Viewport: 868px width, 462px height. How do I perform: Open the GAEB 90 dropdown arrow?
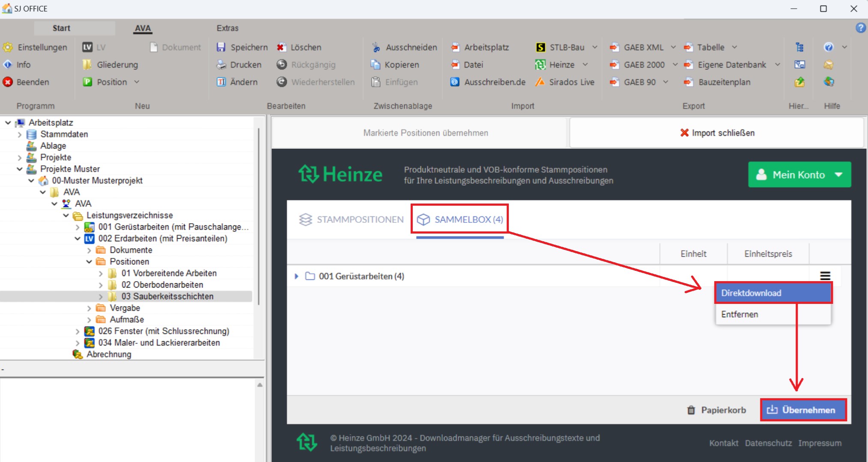(x=666, y=82)
